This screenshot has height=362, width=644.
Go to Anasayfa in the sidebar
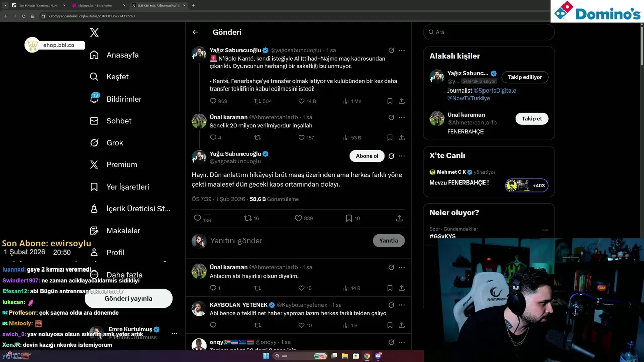pyautogui.click(x=114, y=55)
